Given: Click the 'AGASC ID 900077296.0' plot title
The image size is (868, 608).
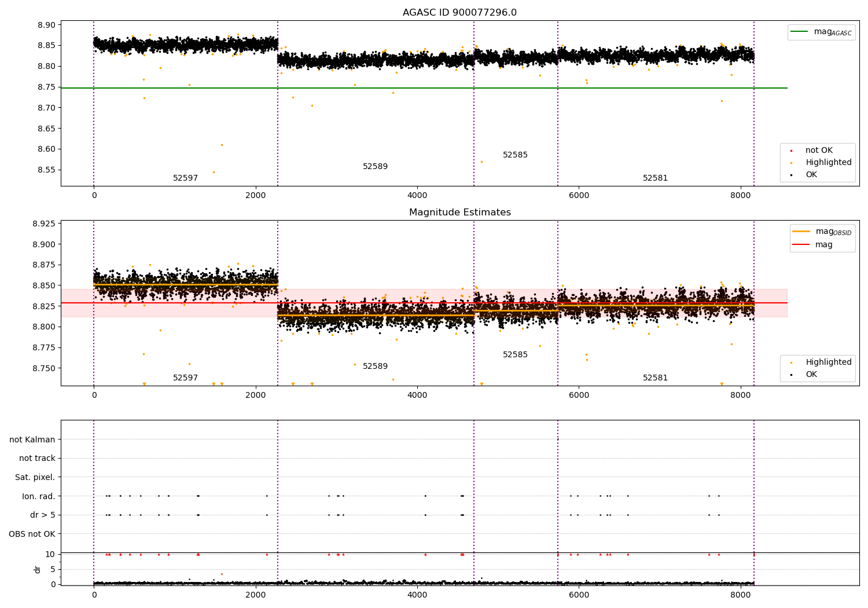Looking at the screenshot, I should click(x=459, y=13).
